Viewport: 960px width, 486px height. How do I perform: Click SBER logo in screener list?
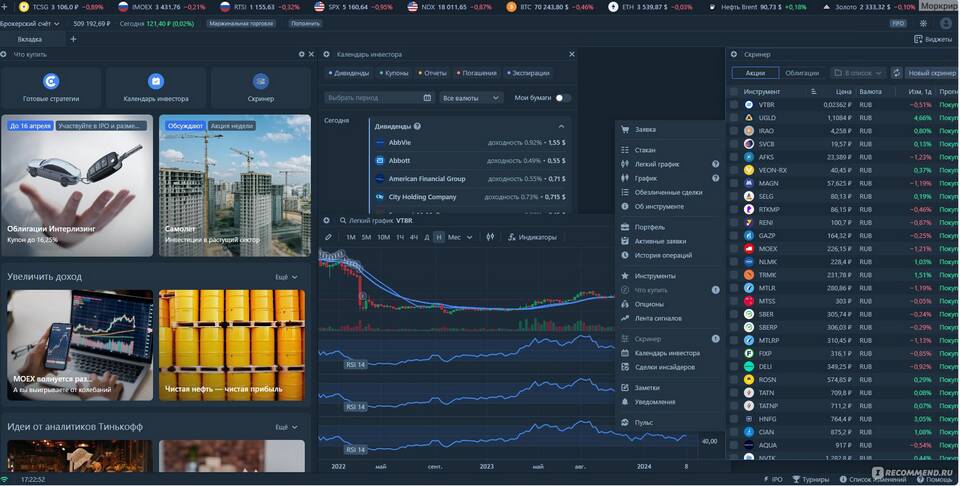pyautogui.click(x=749, y=314)
